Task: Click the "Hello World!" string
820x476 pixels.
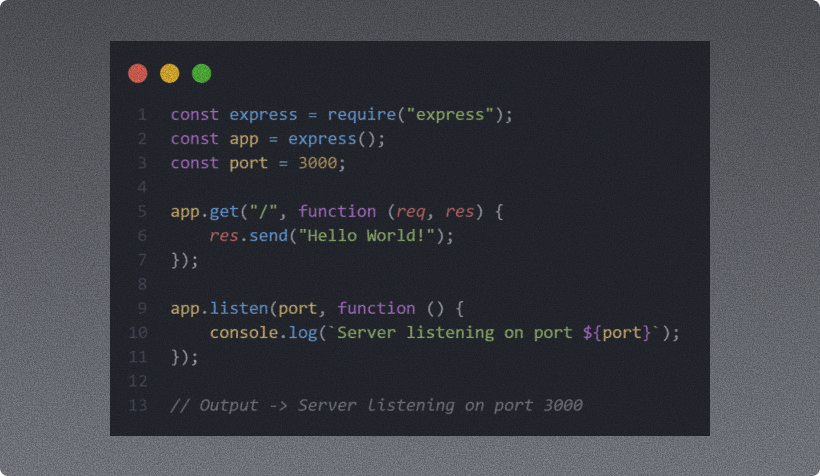Action: pyautogui.click(x=367, y=236)
